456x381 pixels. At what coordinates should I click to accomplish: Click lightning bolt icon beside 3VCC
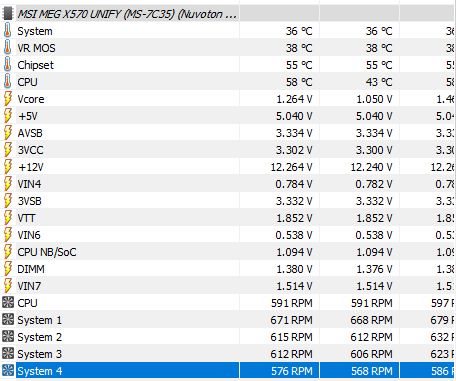[8, 150]
